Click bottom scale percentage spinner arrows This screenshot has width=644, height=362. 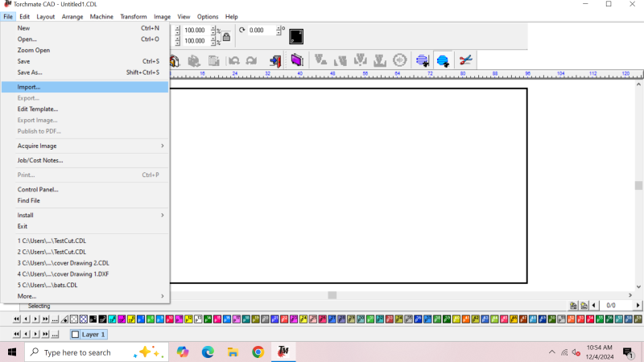pos(213,41)
